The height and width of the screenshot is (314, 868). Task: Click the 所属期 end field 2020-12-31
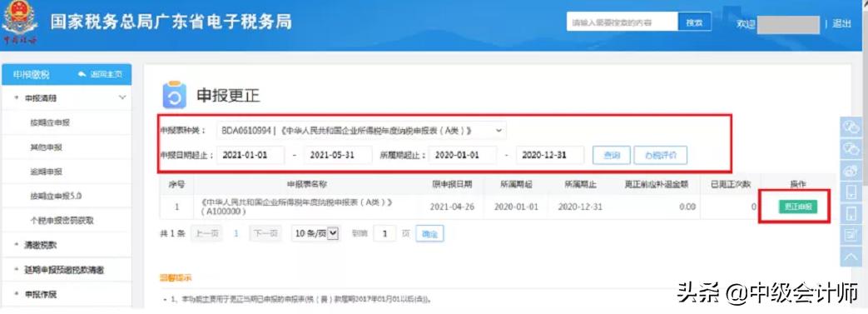point(550,156)
